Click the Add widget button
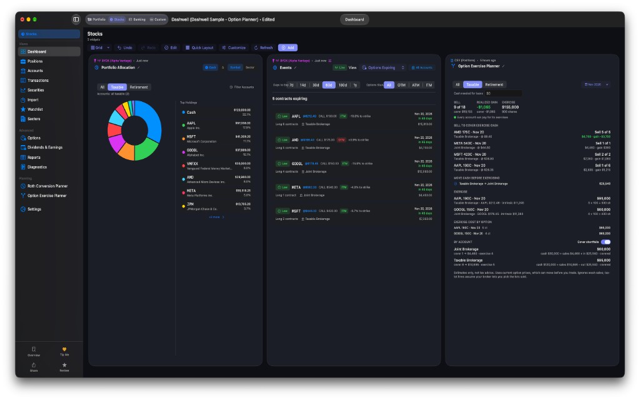Image resolution: width=640 pixels, height=400 pixels. coord(288,48)
